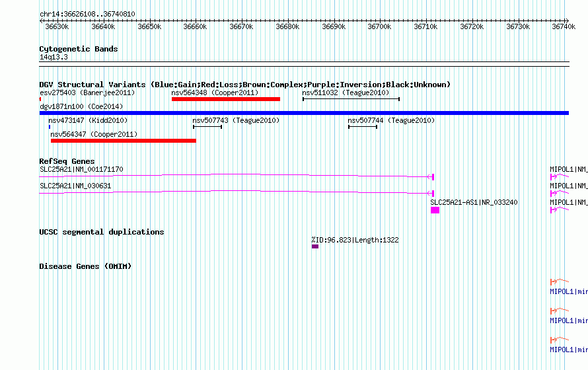The width and height of the screenshot is (588, 370).
Task: Click the %ID:96.823|Length:1322 label
Action: pos(355,240)
